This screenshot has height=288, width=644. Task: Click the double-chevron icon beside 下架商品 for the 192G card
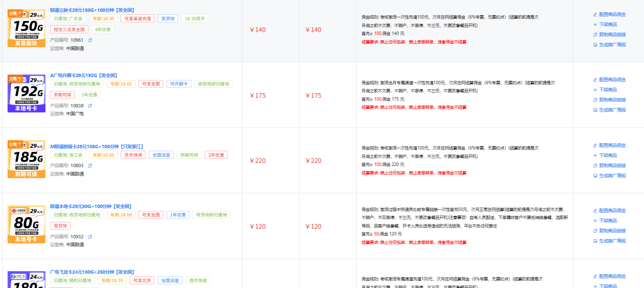594,91
